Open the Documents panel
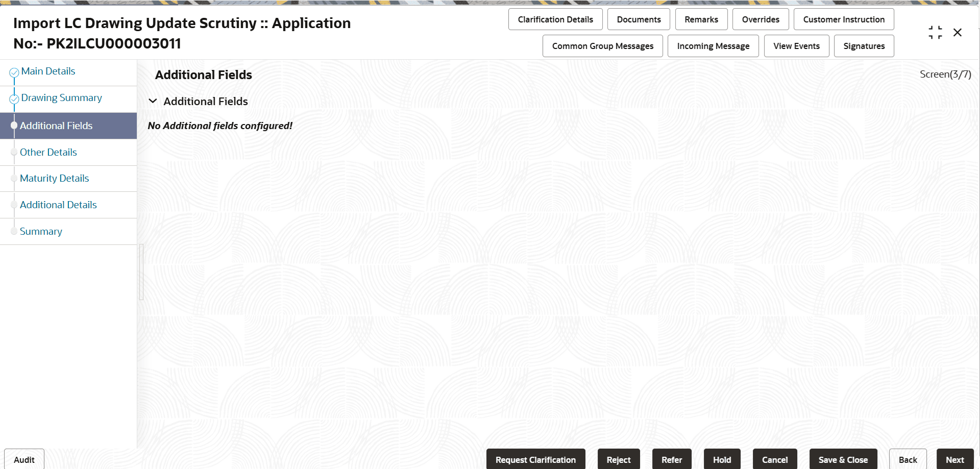 [638, 19]
